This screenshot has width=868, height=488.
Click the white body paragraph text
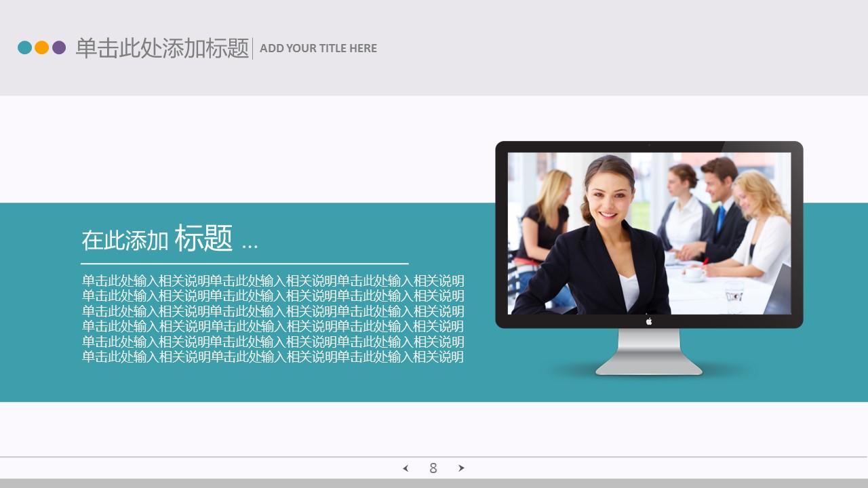(x=273, y=319)
